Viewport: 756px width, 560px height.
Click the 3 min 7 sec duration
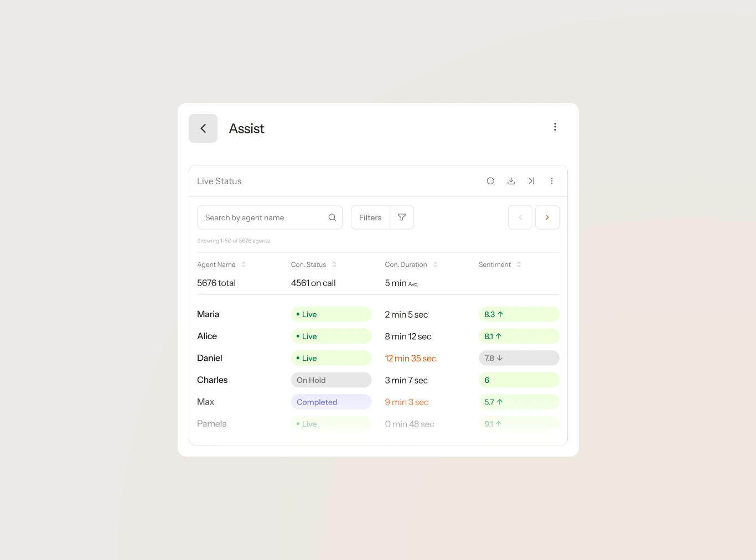(x=406, y=380)
